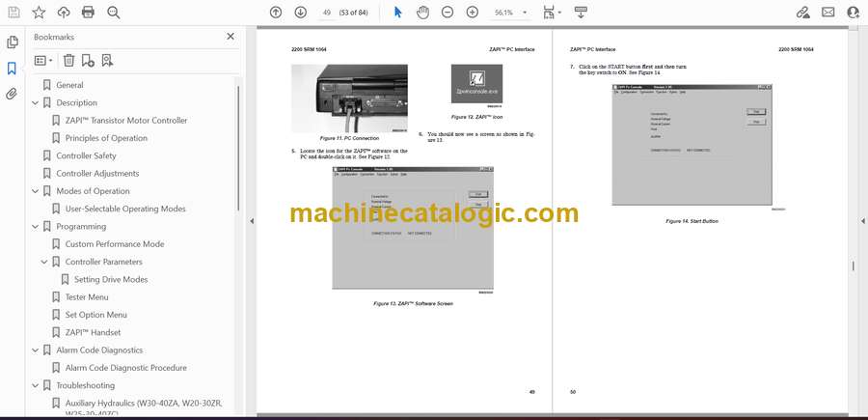Collapse the Alarm Code Diagnostics bookmark
Image resolution: width=868 pixels, height=420 pixels.
pyautogui.click(x=36, y=350)
